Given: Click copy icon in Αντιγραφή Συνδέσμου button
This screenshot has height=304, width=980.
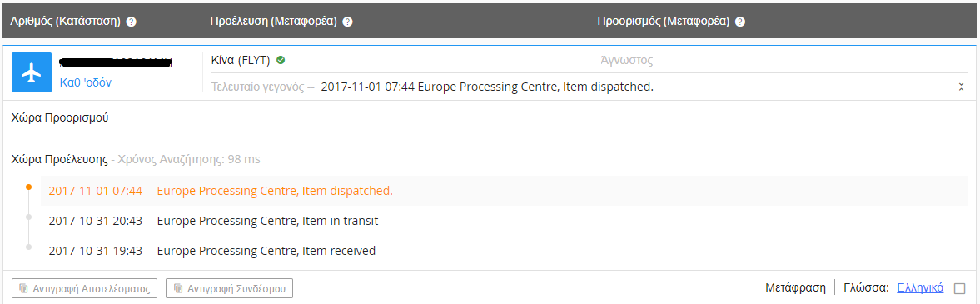Looking at the screenshot, I should (178, 288).
